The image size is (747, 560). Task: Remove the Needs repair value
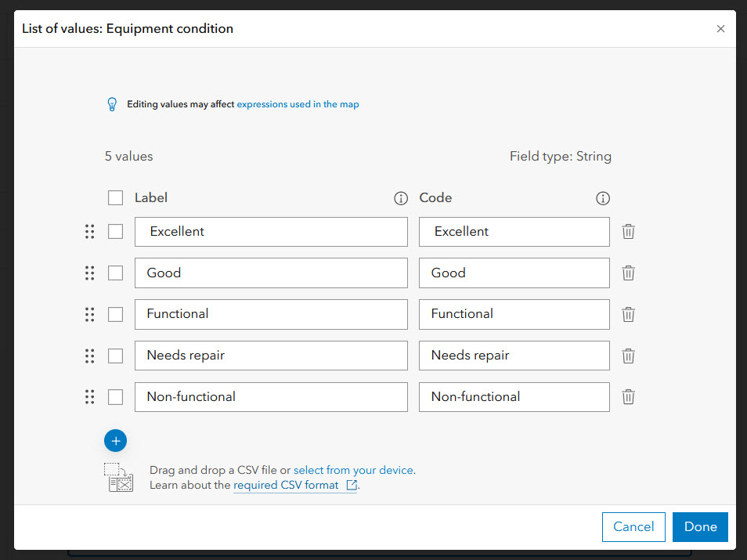point(628,356)
